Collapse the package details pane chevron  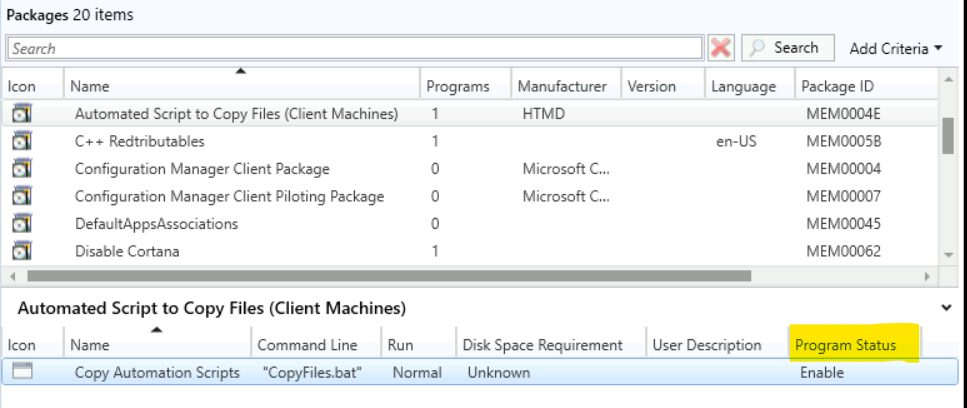[x=947, y=309]
